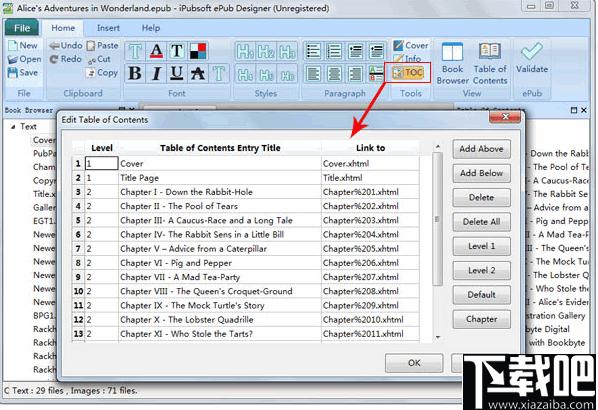Viewport: 598px width, 410px height.
Task: Close the Table of Contents side panel
Action: tap(584, 110)
